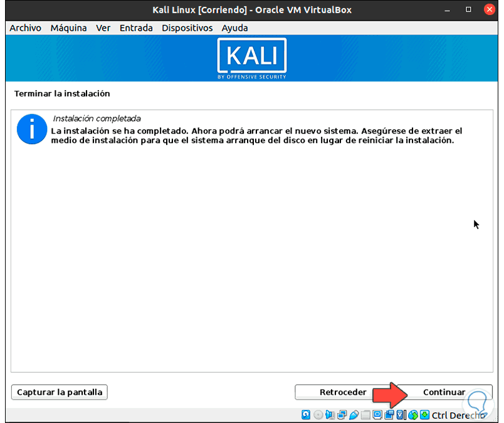Click Continuar to finish installation
The image size is (504, 423).
click(444, 392)
